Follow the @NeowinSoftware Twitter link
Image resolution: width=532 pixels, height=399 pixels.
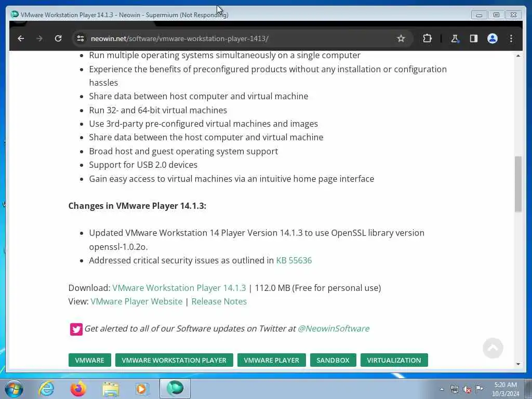tap(334, 328)
